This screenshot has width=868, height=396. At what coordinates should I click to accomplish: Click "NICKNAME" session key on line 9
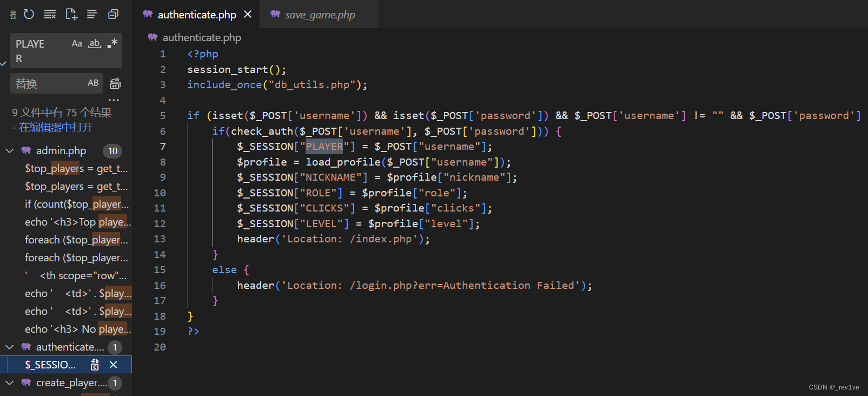coord(330,177)
